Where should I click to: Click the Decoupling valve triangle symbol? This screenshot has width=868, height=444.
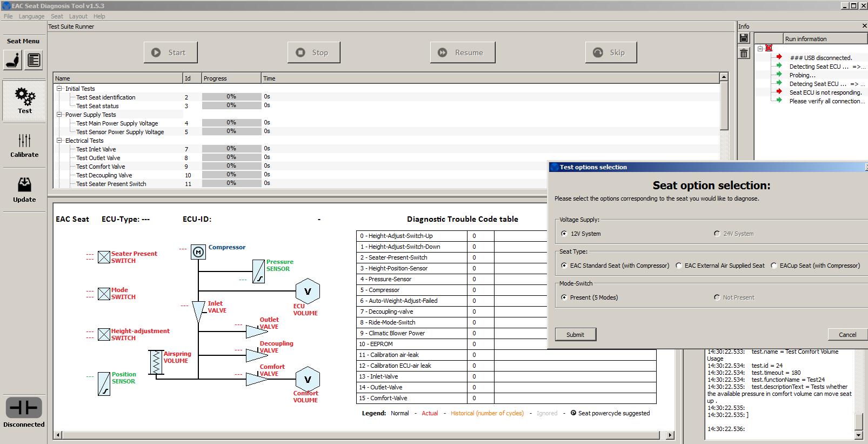click(256, 355)
